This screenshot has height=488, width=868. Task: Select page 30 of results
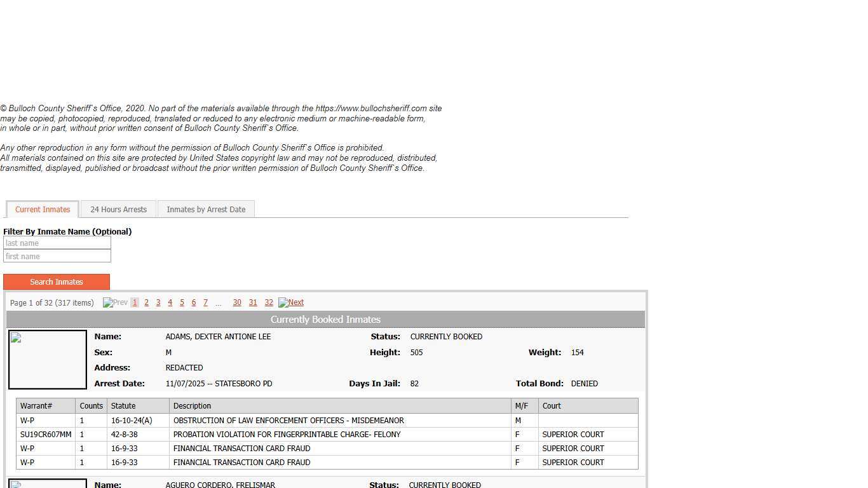237,302
